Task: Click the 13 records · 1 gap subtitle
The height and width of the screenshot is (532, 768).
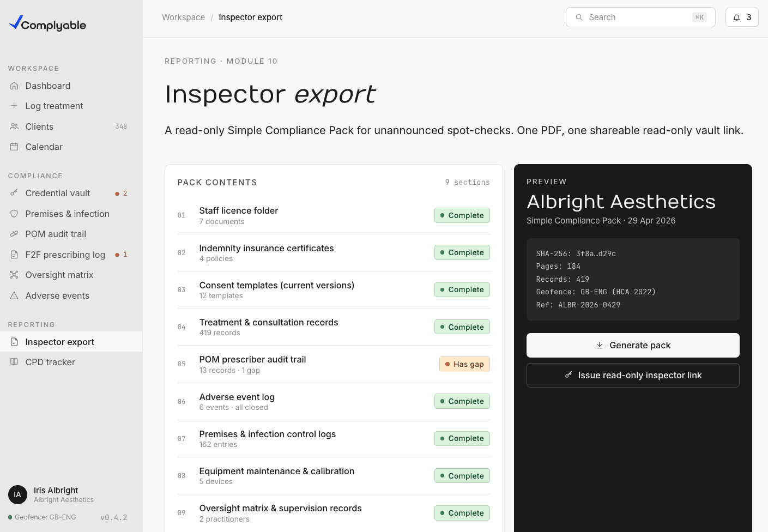Action: 229,370
